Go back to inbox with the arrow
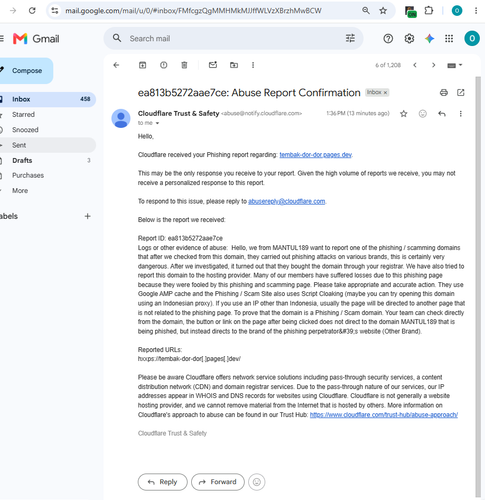The height and width of the screenshot is (500, 485). [116, 65]
